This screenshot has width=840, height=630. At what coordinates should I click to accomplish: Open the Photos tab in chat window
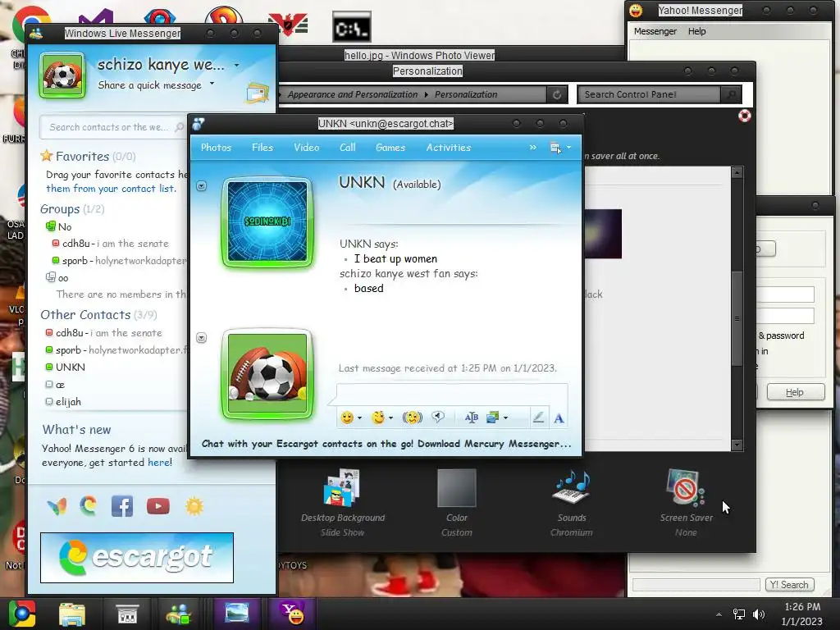[x=216, y=148]
